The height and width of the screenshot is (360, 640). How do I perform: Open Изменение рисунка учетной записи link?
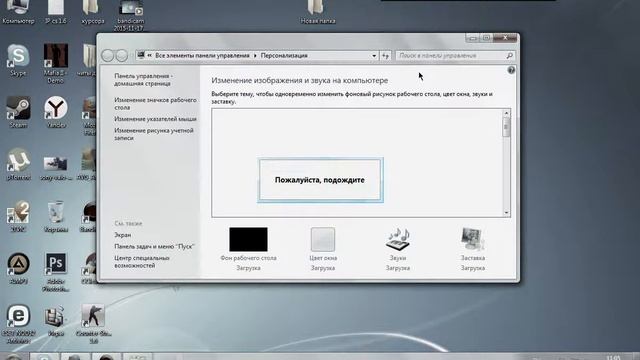tap(154, 134)
